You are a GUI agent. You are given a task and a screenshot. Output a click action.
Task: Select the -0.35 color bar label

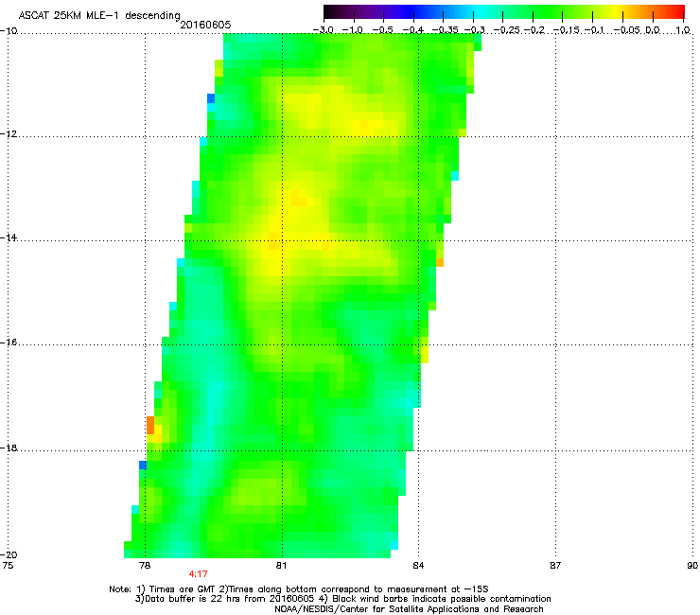click(443, 30)
